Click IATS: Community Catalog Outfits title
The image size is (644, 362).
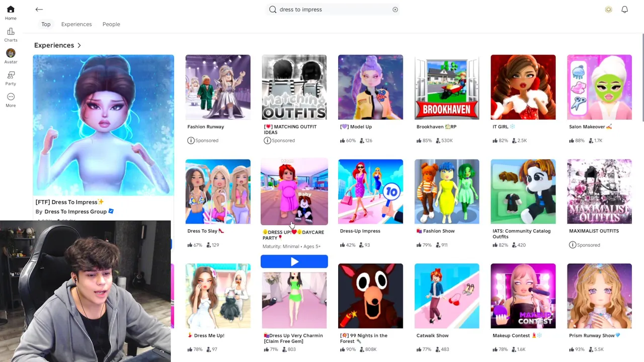click(522, 234)
